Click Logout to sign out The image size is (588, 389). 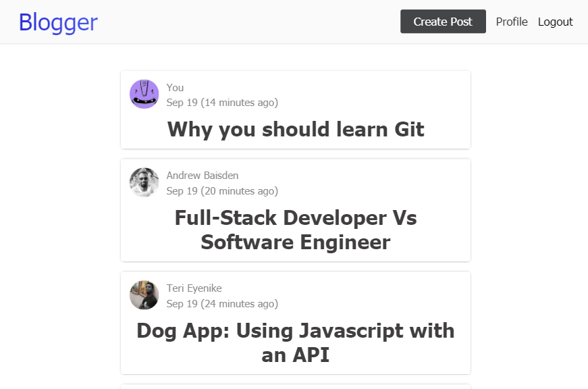click(x=555, y=22)
